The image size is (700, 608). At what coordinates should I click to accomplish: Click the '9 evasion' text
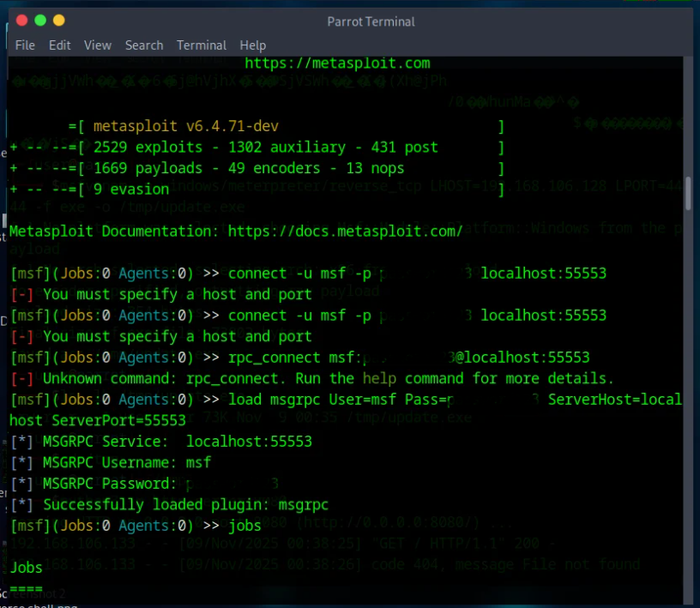click(131, 190)
